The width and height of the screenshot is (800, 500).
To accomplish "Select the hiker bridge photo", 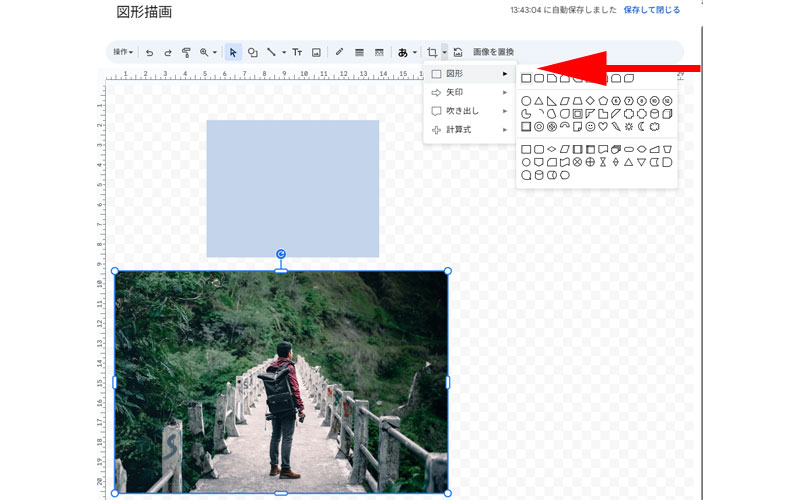I will coord(281,382).
